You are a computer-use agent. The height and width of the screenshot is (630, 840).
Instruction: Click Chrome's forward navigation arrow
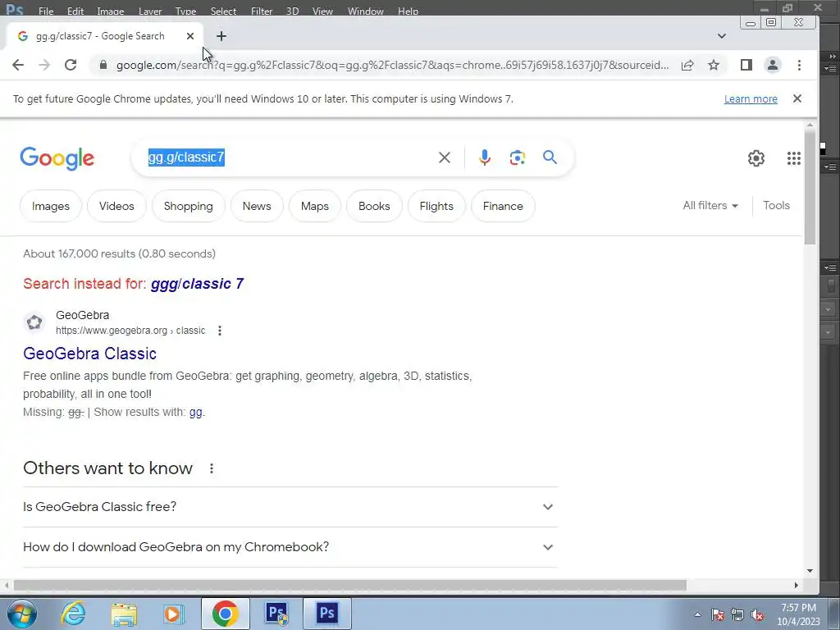click(x=44, y=66)
